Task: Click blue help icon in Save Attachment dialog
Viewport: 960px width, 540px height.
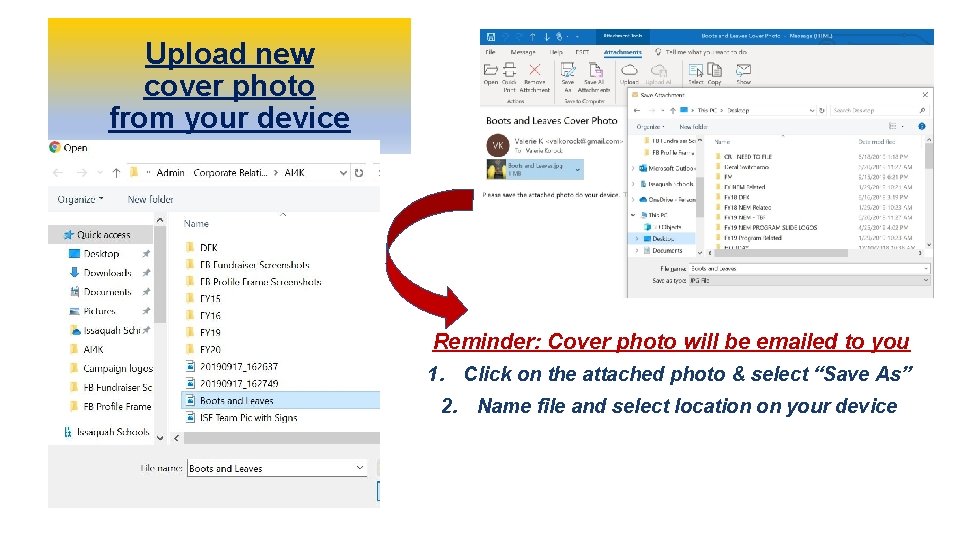Action: [x=921, y=126]
